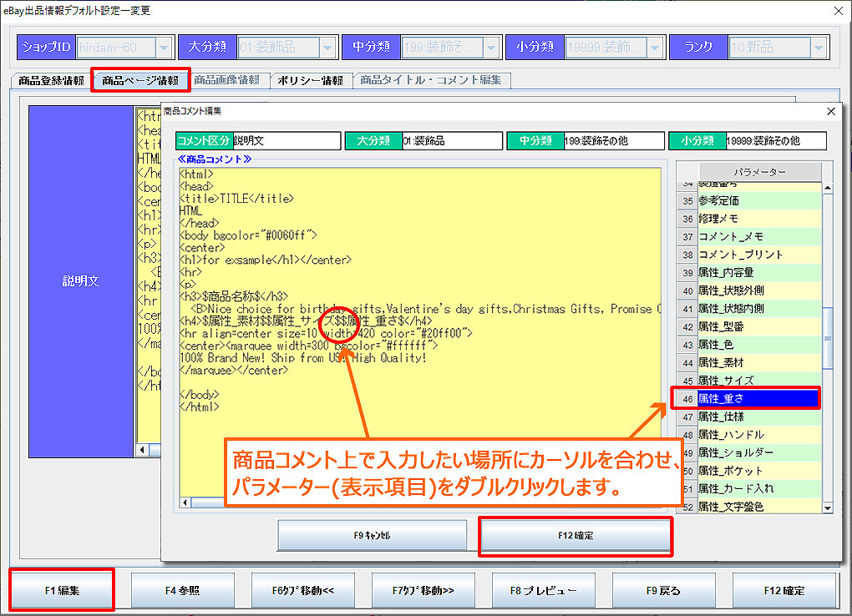Go to 商品タイトル・コメント編集 tab
Image resolution: width=852 pixels, height=616 pixels.
(431, 81)
